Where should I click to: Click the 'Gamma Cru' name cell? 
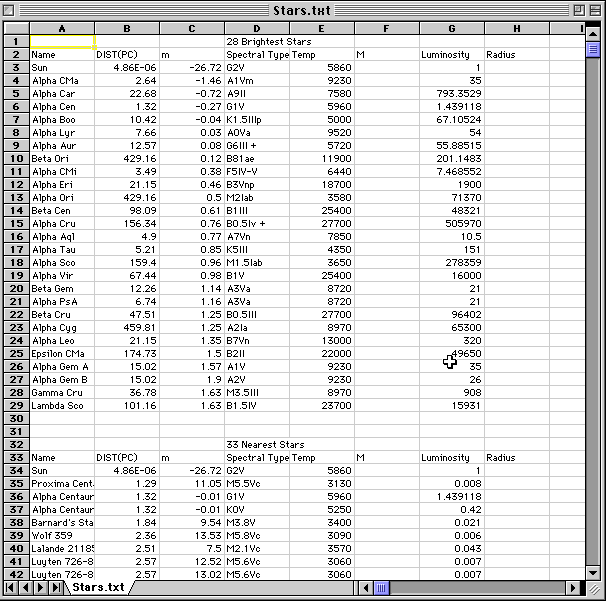[x=62, y=393]
